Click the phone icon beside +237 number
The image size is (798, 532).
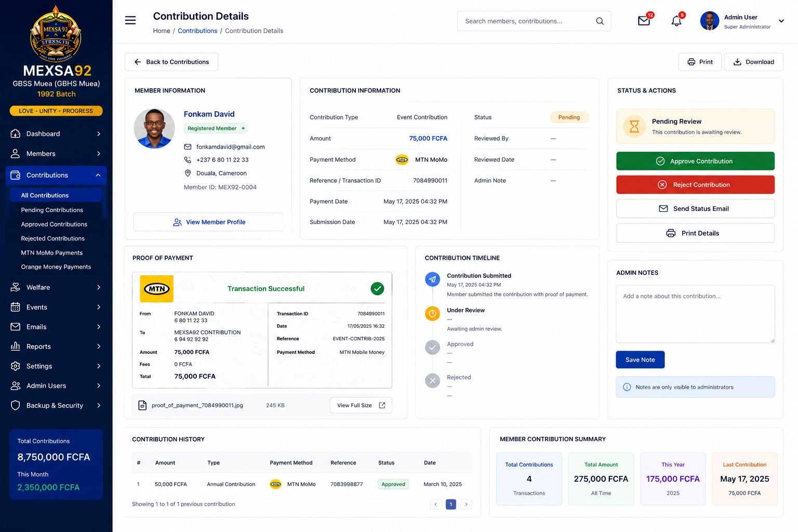coord(188,160)
